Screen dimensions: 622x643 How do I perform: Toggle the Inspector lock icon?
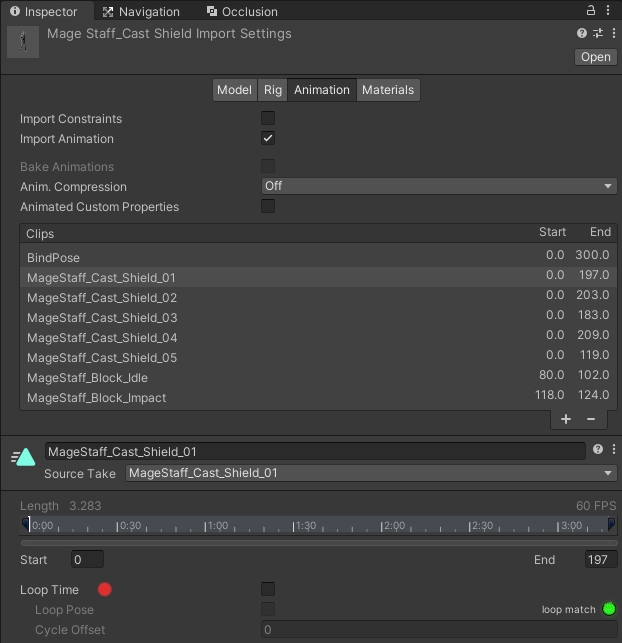pos(594,11)
